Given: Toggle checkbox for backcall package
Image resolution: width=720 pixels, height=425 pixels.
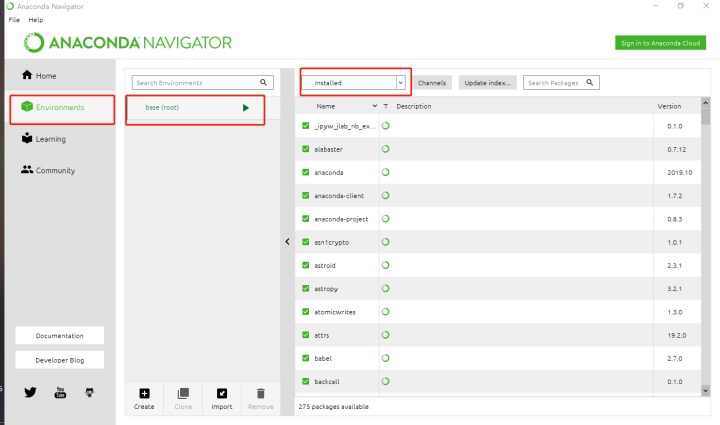Looking at the screenshot, I should click(x=306, y=381).
